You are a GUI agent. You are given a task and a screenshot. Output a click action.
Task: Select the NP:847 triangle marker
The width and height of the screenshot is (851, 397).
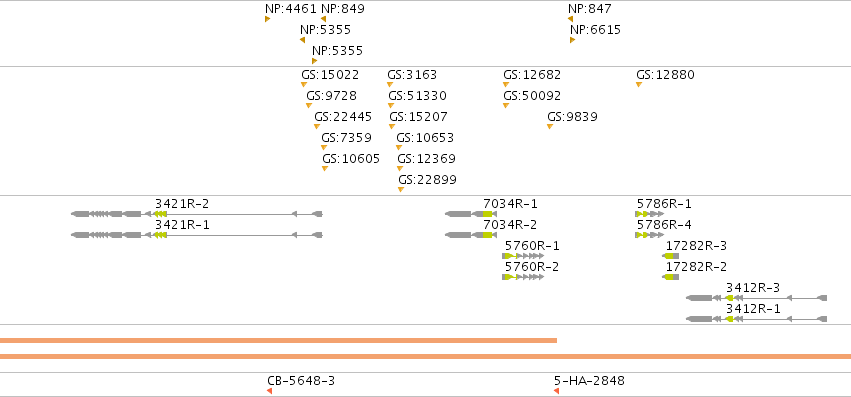[x=570, y=19]
